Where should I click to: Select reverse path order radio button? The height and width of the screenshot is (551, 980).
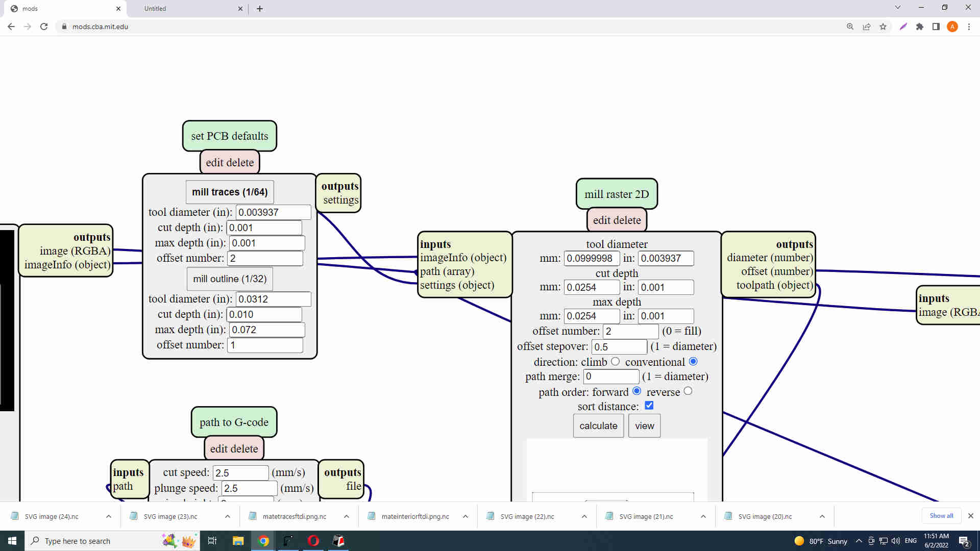click(688, 391)
